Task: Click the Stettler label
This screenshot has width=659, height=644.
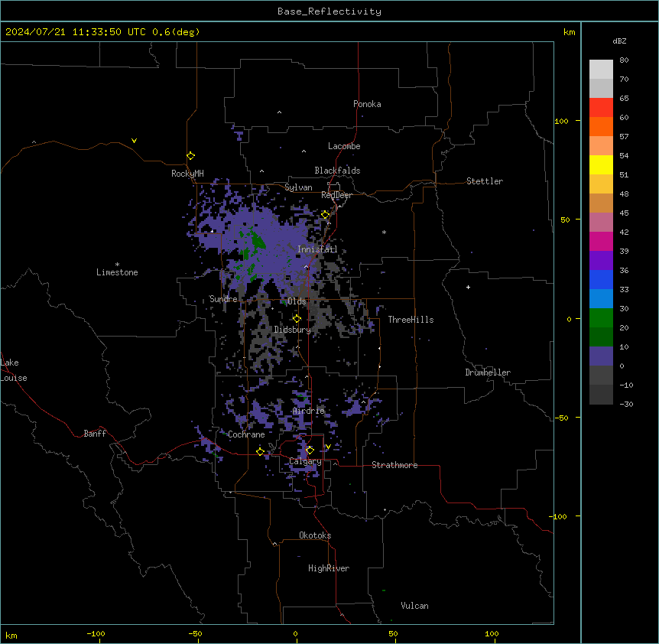Action: point(485,181)
